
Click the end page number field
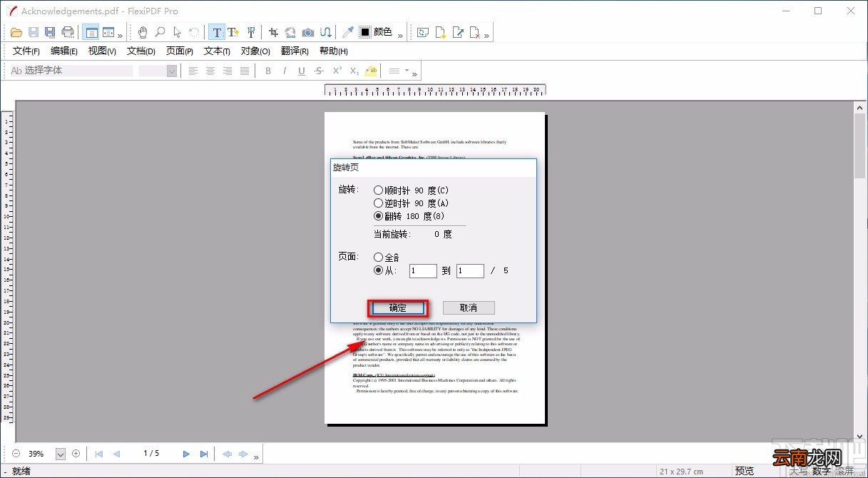click(x=471, y=271)
